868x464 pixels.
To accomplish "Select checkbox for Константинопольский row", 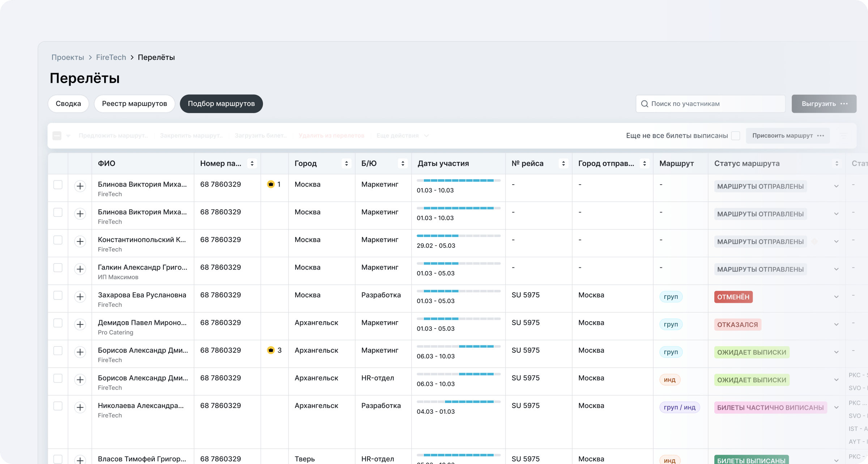I will point(58,240).
